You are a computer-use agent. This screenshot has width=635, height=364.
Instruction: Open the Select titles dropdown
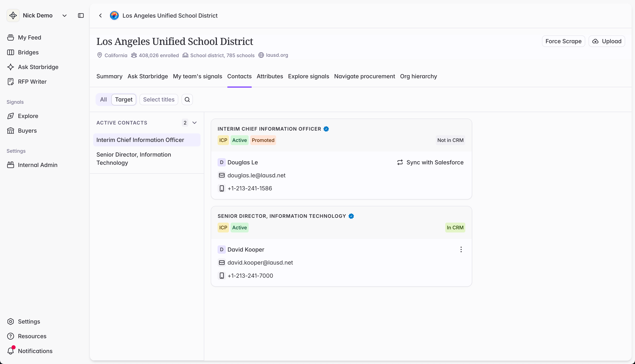[159, 99]
